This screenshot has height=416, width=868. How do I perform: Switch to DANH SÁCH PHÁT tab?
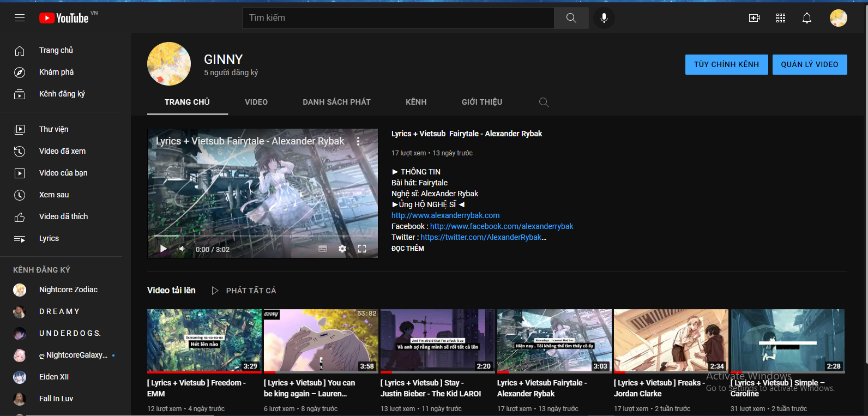coord(336,102)
